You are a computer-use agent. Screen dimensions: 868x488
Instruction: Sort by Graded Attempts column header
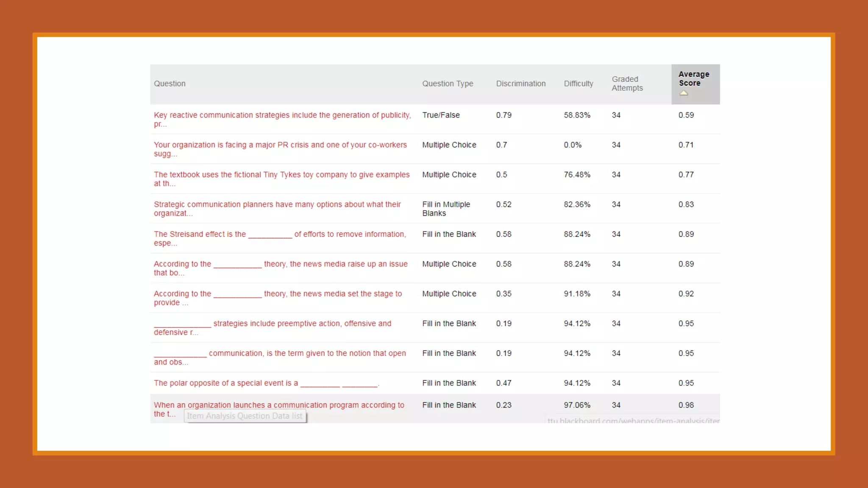(x=627, y=84)
